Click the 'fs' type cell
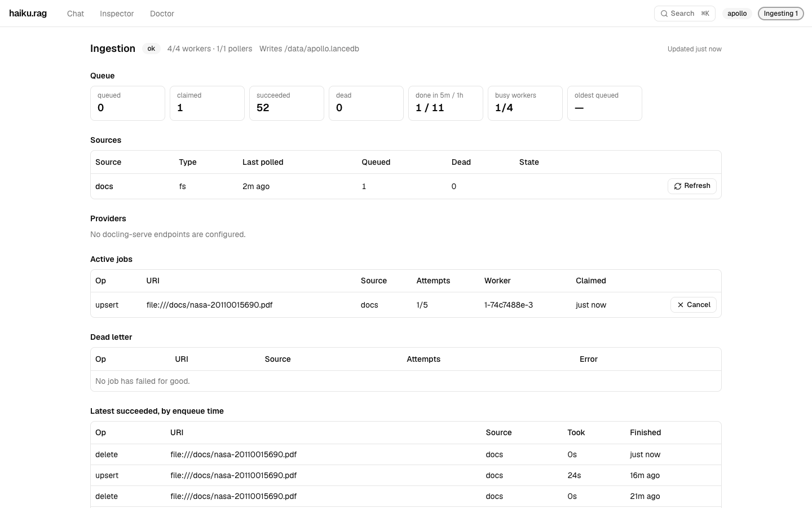Image resolution: width=812 pixels, height=508 pixels. tap(182, 186)
